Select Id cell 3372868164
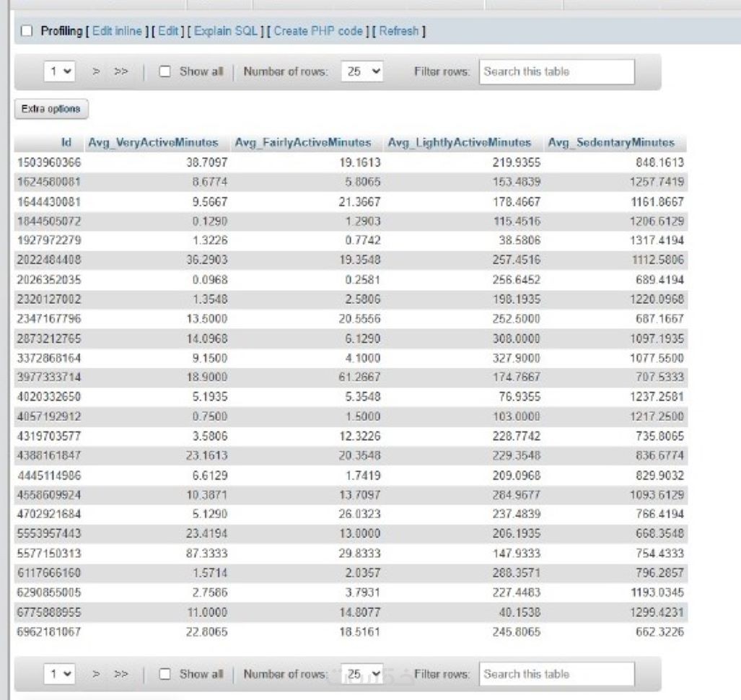Image resolution: width=741 pixels, height=700 pixels. point(49,358)
